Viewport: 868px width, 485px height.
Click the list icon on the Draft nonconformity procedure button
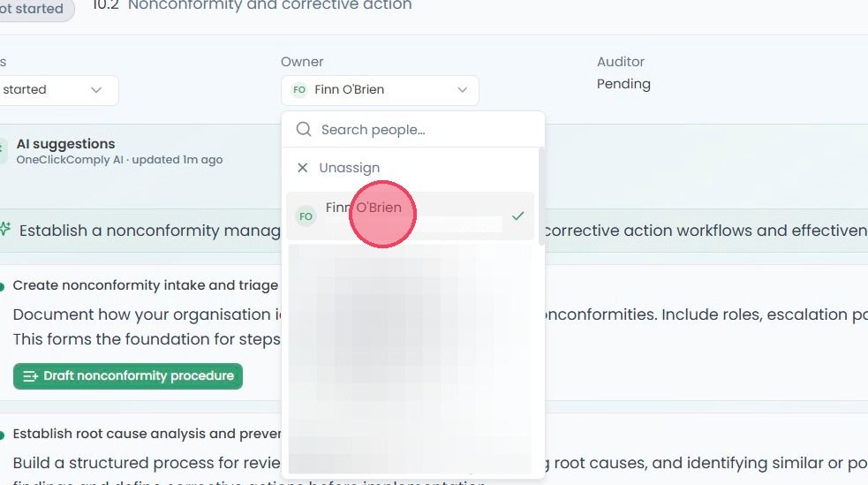[30, 376]
